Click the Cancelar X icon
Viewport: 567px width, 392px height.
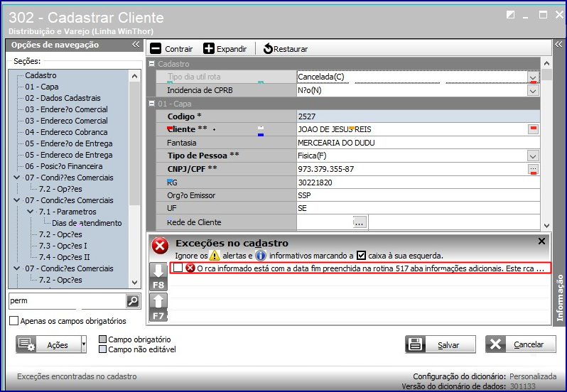click(x=495, y=344)
